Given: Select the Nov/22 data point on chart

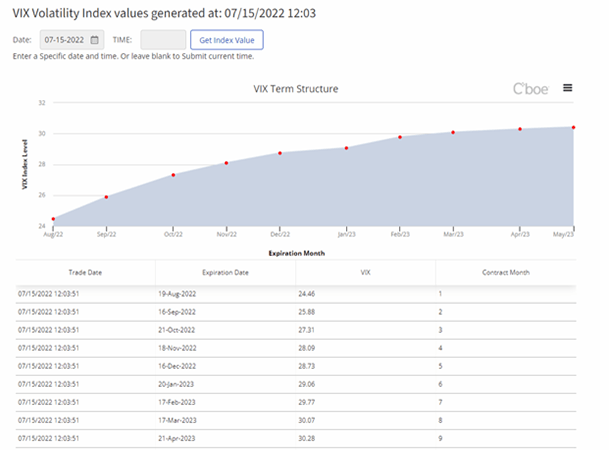Looking at the screenshot, I should (x=226, y=163).
